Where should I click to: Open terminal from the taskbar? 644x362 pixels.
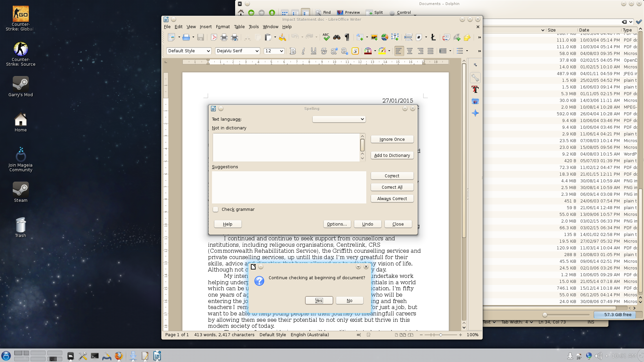tap(95, 356)
